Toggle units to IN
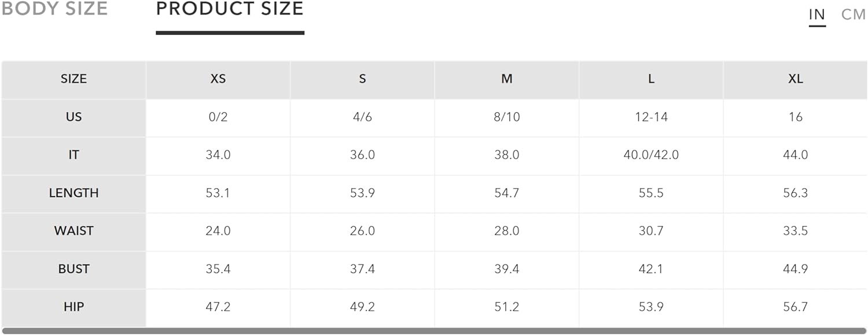 (x=817, y=14)
